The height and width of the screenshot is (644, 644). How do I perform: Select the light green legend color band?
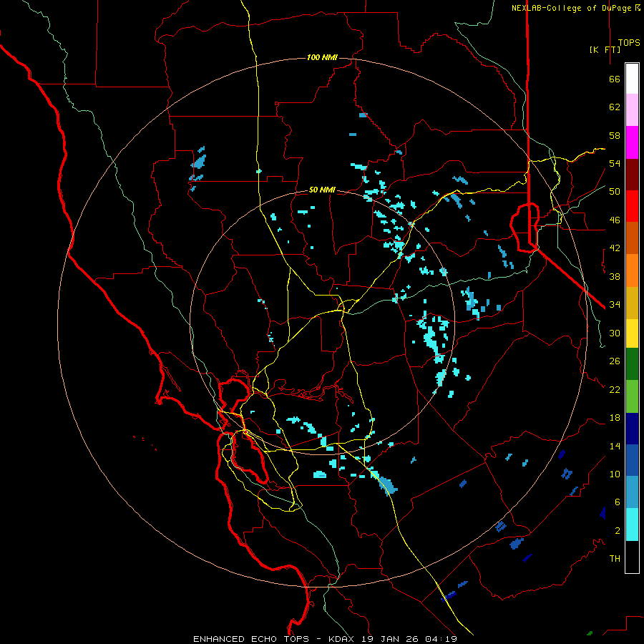(x=632, y=396)
